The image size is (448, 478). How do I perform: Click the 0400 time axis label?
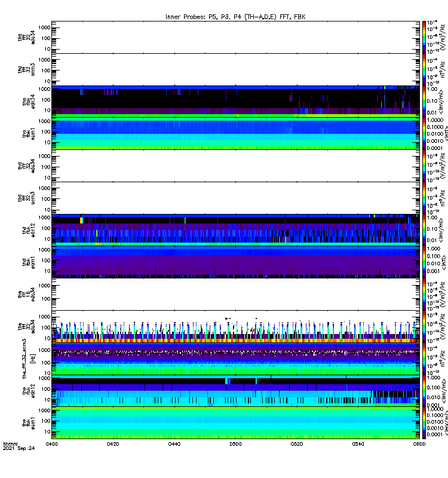click(x=51, y=444)
